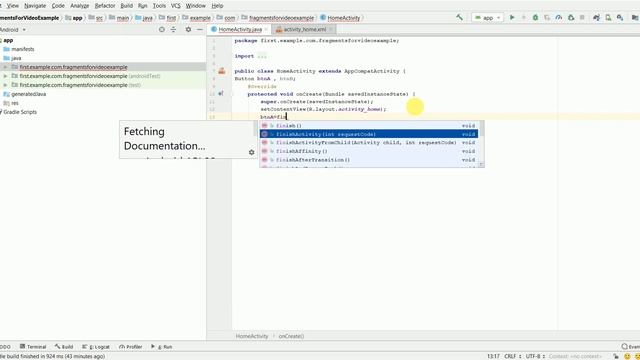Close the activity_home.xml editor tab
640x360 pixels.
(x=331, y=29)
